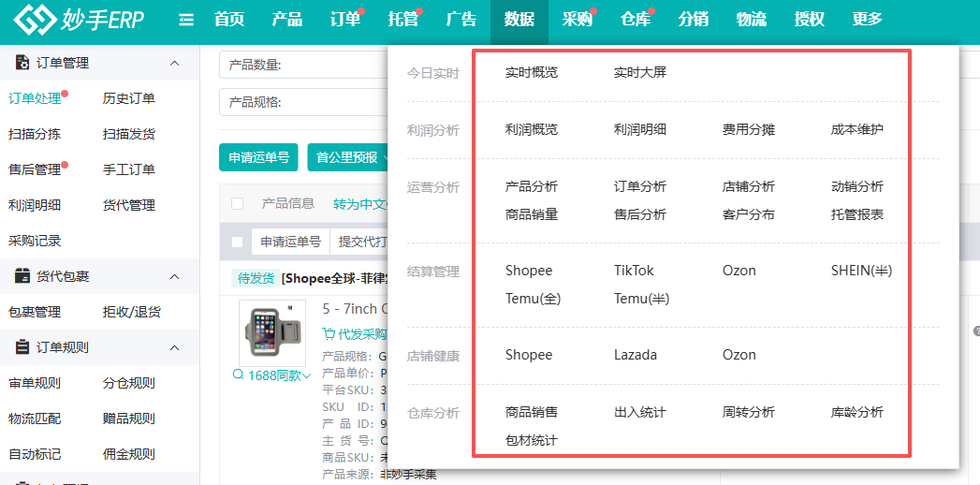Screen dimensions: 980x485
Task: Click the teal 申请运单号 button
Action: pos(258,157)
